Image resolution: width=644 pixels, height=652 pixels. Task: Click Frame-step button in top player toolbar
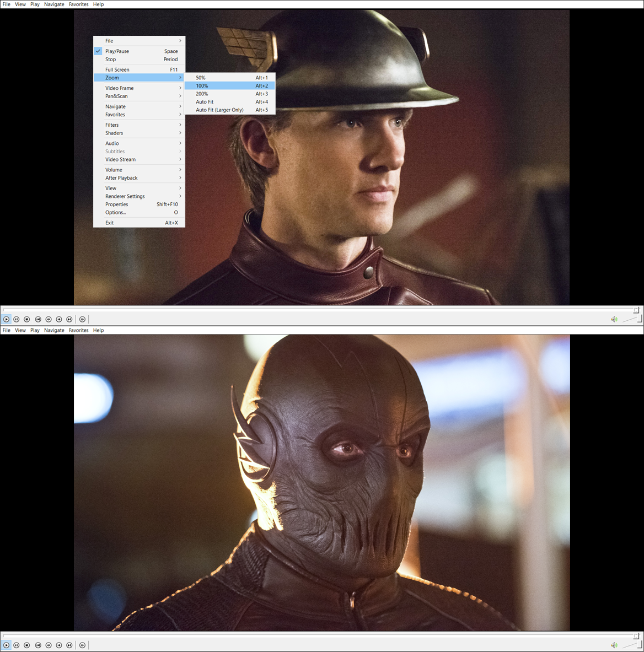pyautogui.click(x=82, y=319)
